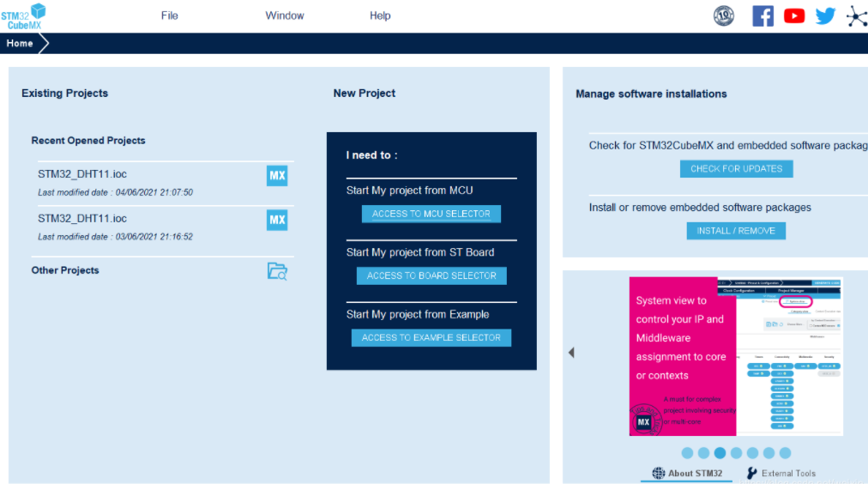Open the YouTube link icon
The image size is (868, 484).
click(794, 16)
